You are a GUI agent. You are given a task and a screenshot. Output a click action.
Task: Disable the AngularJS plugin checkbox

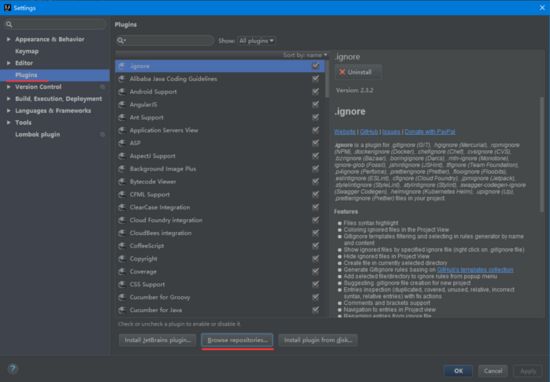(x=315, y=105)
